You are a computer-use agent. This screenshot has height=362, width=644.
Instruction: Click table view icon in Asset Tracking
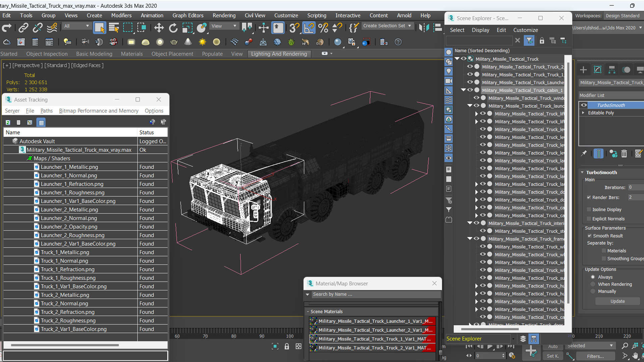(41, 123)
